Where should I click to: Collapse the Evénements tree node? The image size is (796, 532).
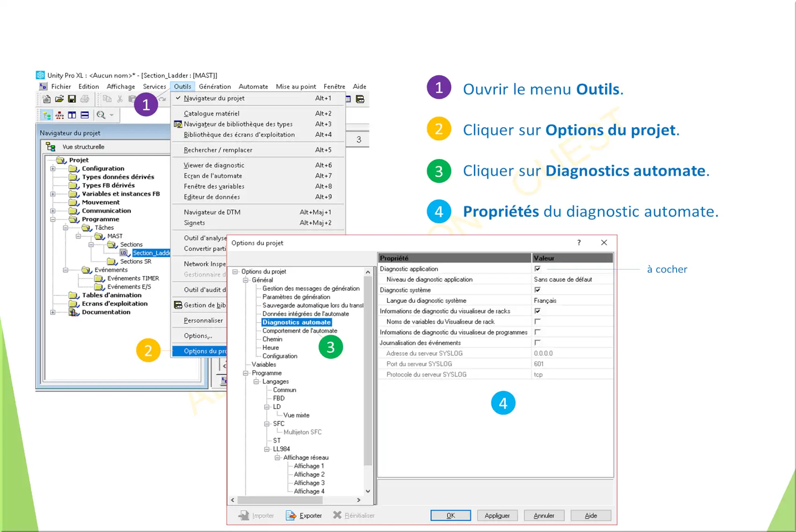pyautogui.click(x=66, y=270)
